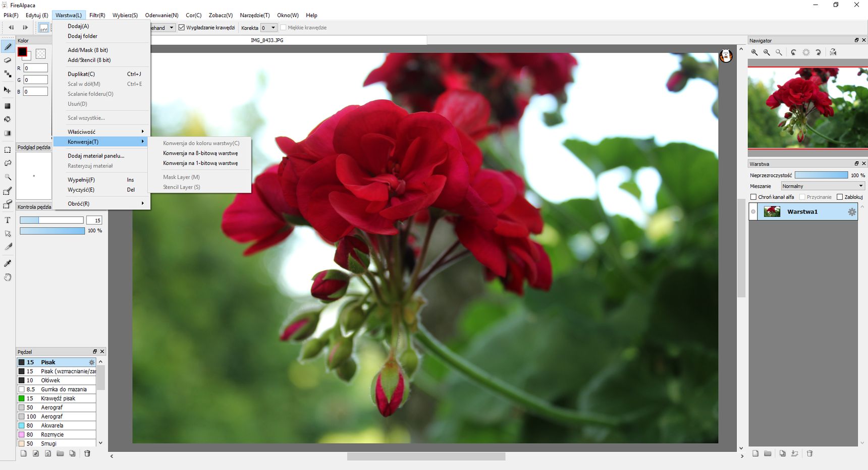Select Gumka do mazania brush
This screenshot has width=868, height=470.
coord(57,390)
